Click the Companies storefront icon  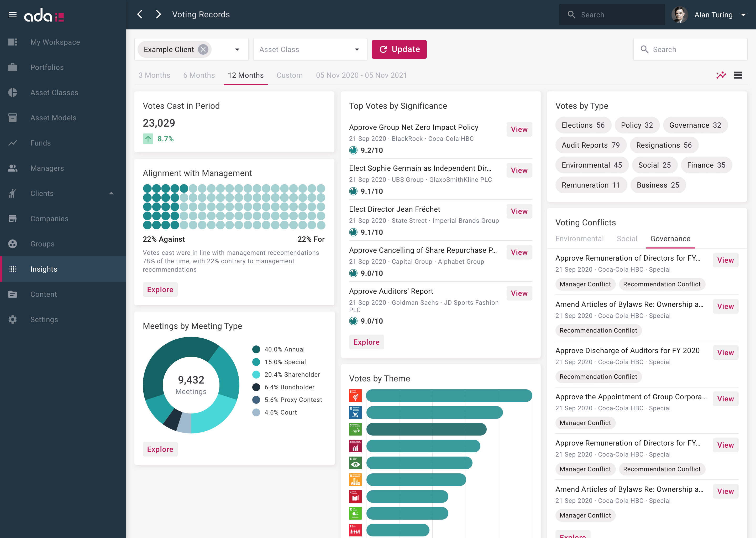click(x=13, y=219)
